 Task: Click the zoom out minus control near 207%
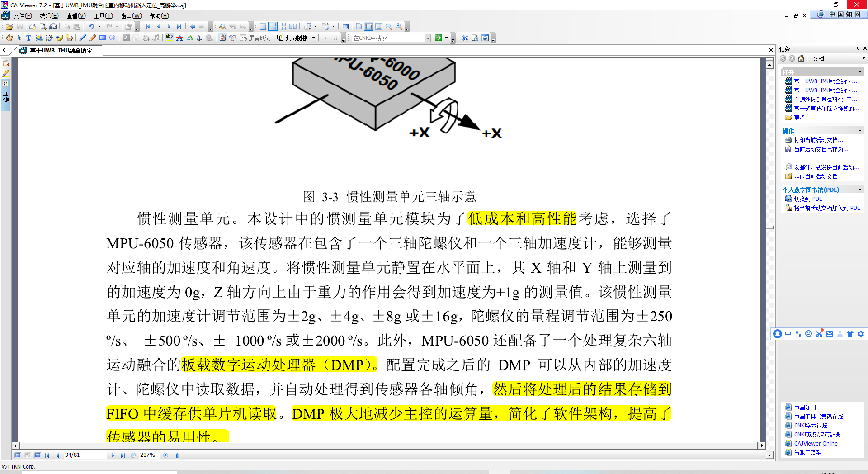tap(133, 455)
